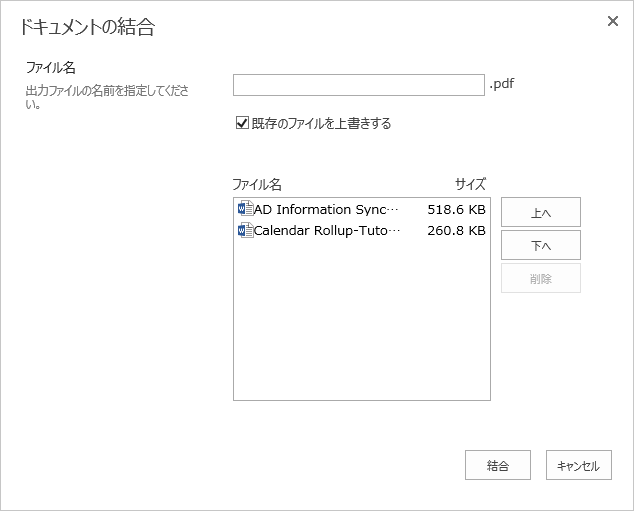The image size is (634, 511).
Task: Click the キャンセル button
Action: (578, 465)
